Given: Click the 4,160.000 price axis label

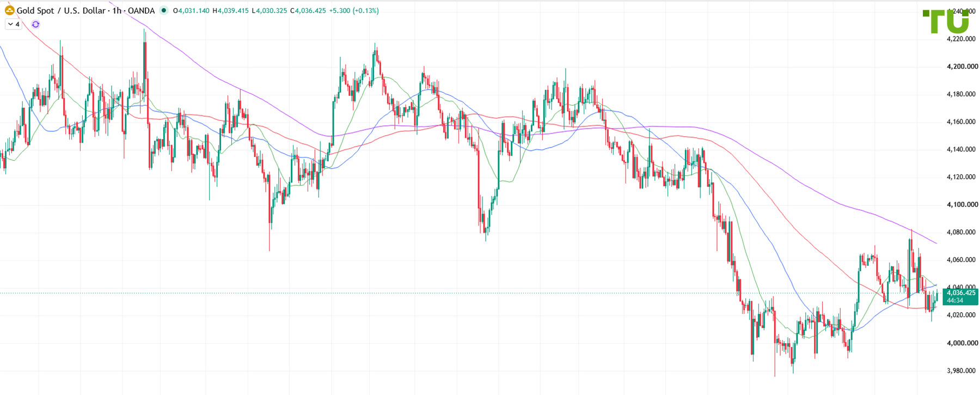Looking at the screenshot, I should tap(961, 121).
